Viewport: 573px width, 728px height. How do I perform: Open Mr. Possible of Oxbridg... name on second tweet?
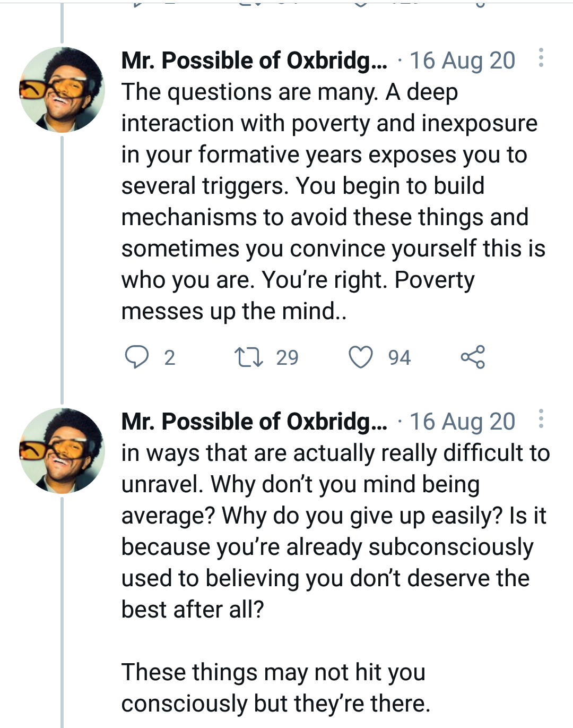tap(254, 422)
